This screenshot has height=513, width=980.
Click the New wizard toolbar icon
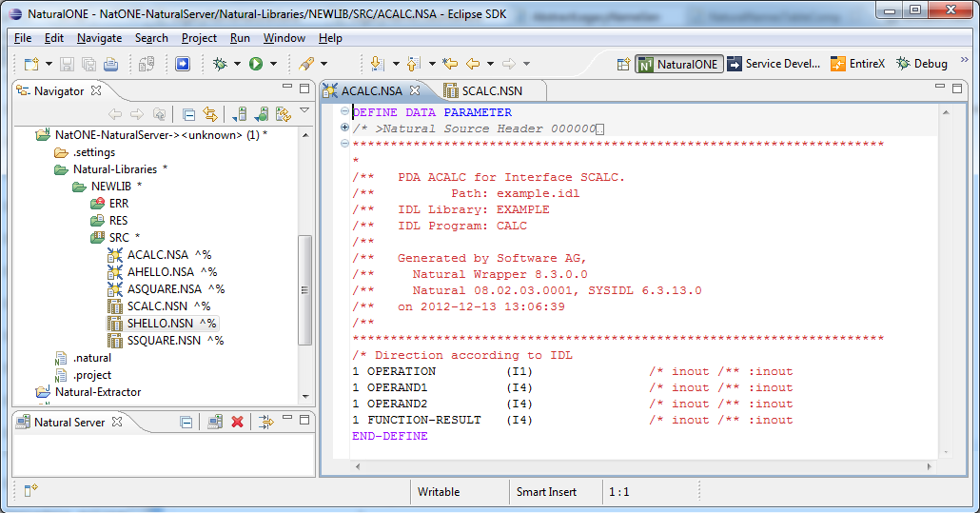coord(30,64)
